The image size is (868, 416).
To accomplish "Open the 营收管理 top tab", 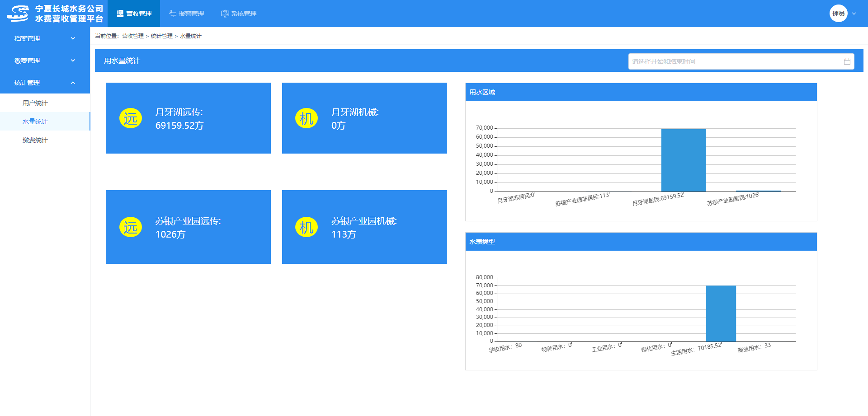I will pyautogui.click(x=134, y=14).
